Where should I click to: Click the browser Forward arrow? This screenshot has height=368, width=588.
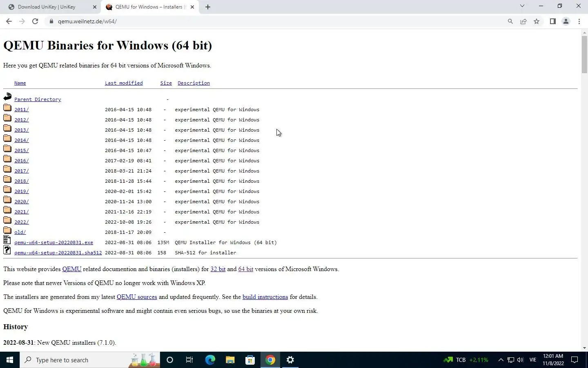click(x=22, y=21)
